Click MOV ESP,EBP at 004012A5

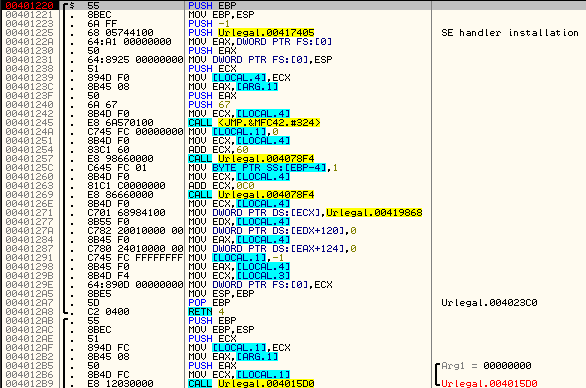pos(221,293)
